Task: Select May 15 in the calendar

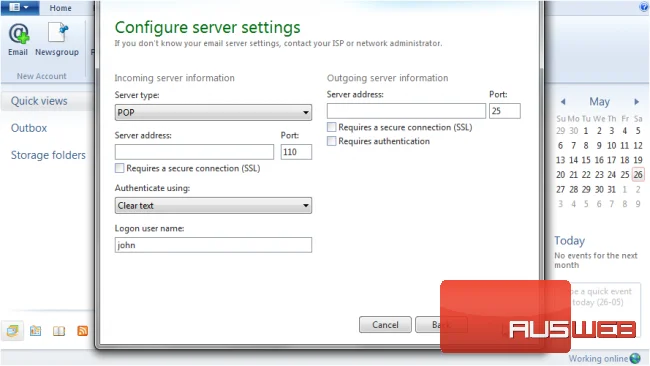Action: 586,160
